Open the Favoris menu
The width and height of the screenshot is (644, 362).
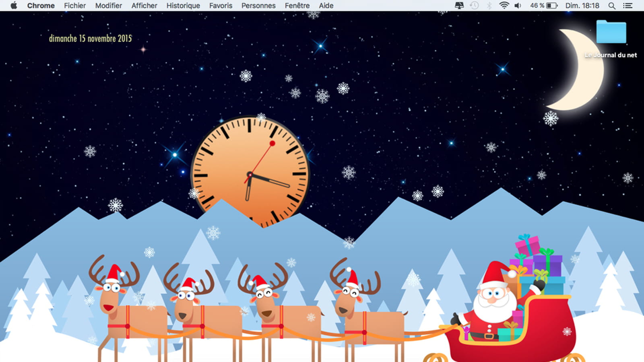pyautogui.click(x=221, y=6)
